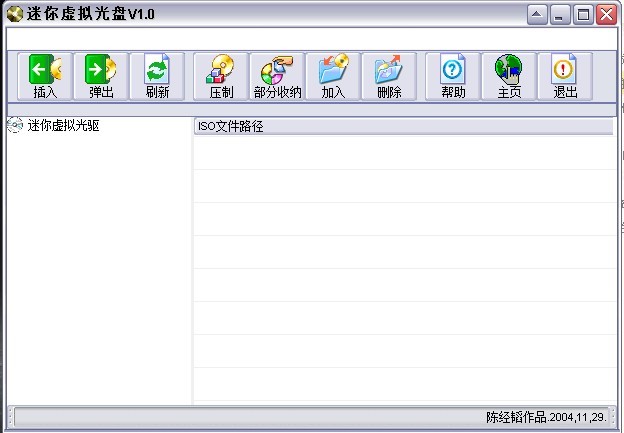Click the 插入 (Insert) toolbar icon

(x=45, y=76)
